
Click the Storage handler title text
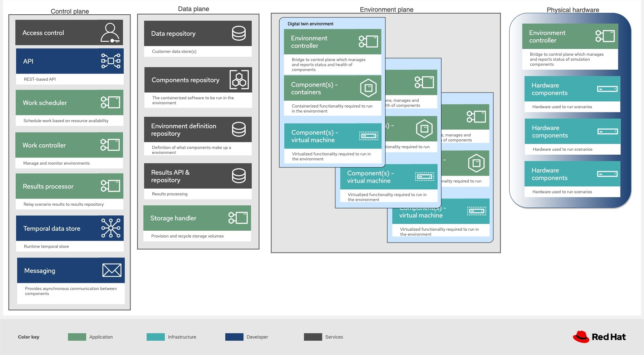click(173, 218)
